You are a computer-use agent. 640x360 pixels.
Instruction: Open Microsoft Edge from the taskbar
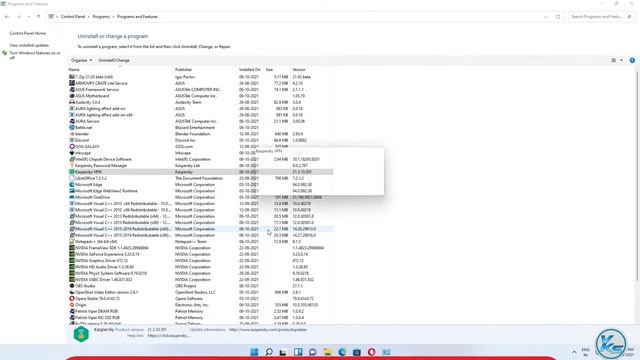click(342, 352)
